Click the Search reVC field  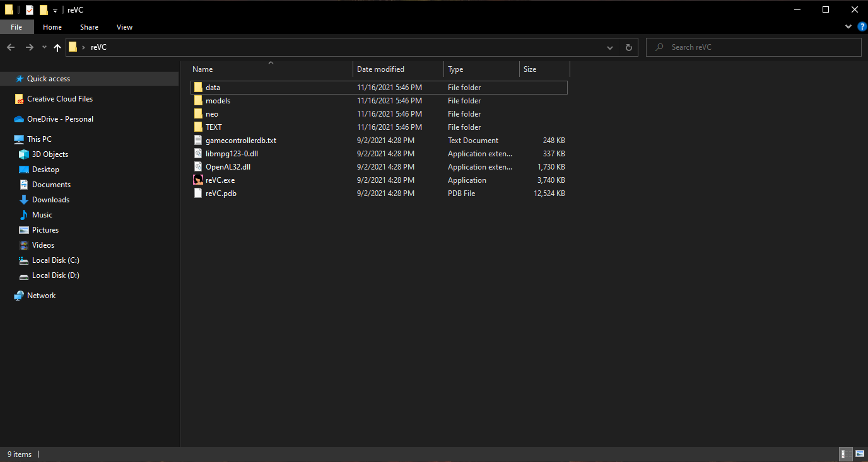[x=753, y=47]
